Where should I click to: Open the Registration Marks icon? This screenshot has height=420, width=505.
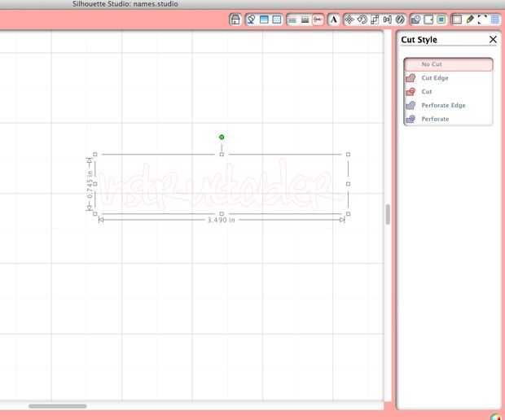tap(482, 20)
